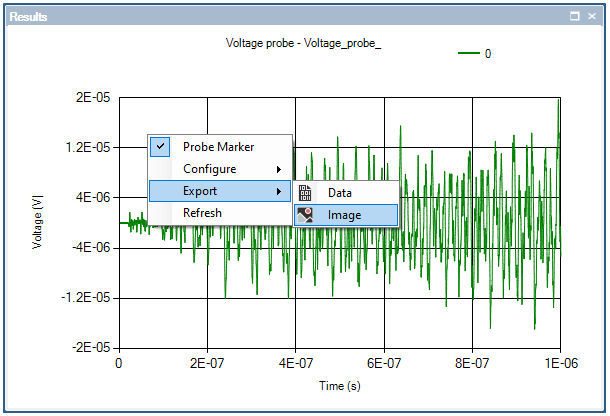The height and width of the screenshot is (416, 610).
Task: Click the Image export picture icon
Action: pos(305,215)
